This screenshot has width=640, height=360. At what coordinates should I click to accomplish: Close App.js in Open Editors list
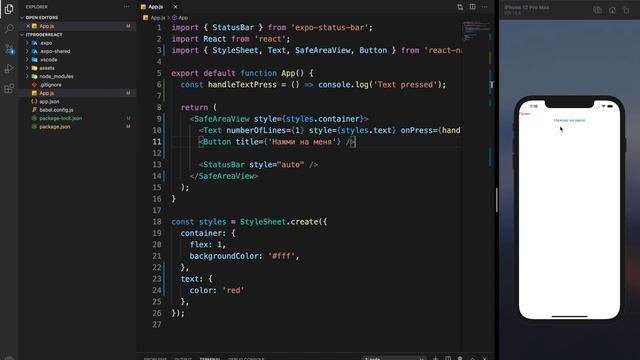click(28, 26)
